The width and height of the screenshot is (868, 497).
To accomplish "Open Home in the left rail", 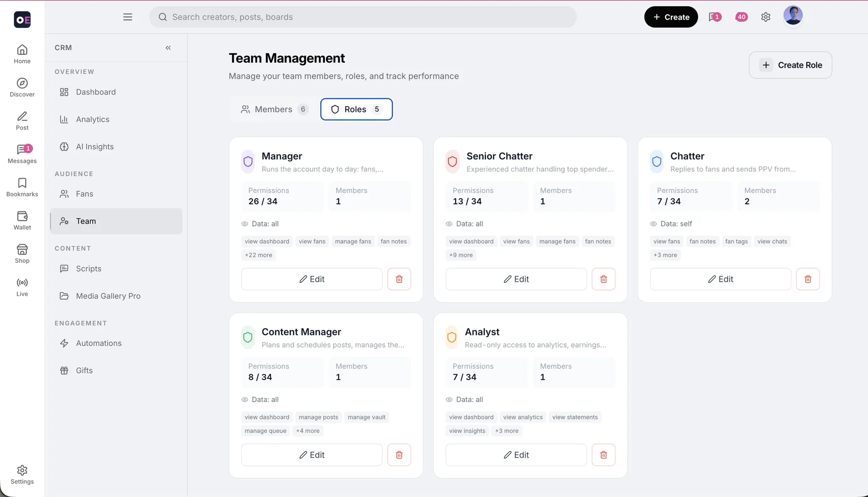I will (x=22, y=54).
